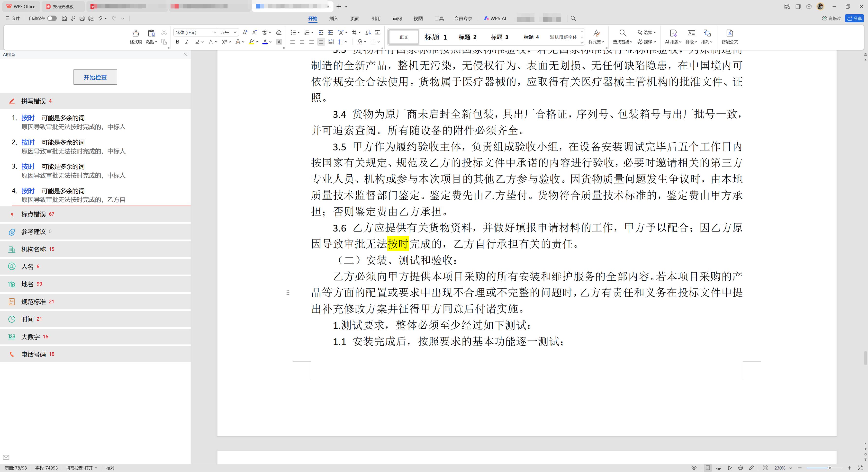Screen dimensions: 868x472
Task: Center align paragraph
Action: click(x=302, y=42)
